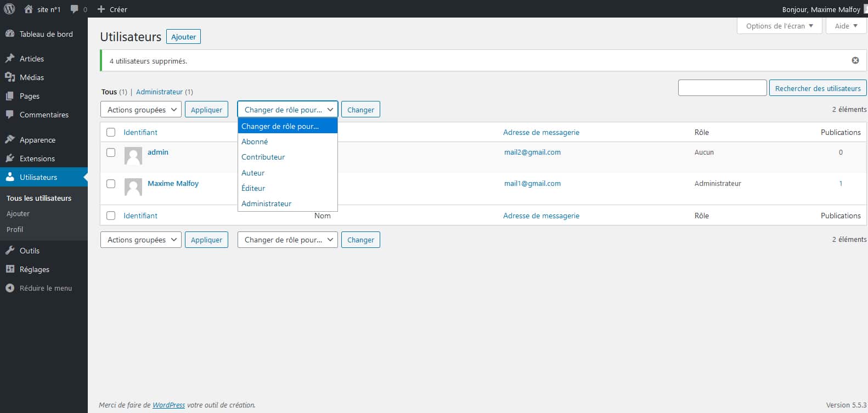Click the Pages icon in sidebar

coord(10,96)
